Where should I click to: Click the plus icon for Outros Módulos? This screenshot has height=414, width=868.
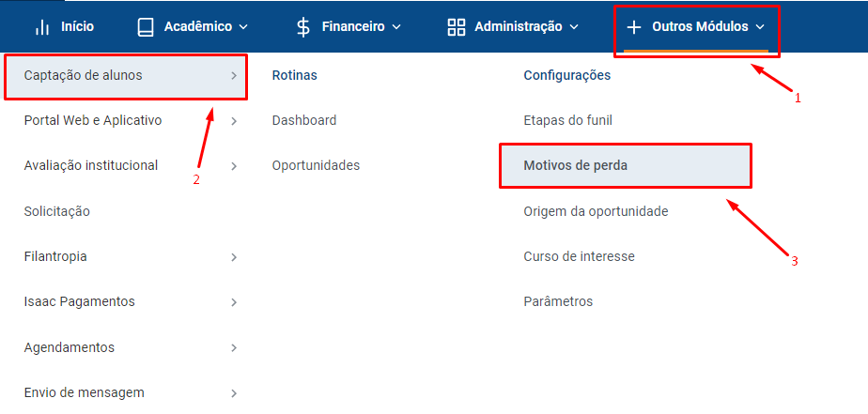[634, 26]
